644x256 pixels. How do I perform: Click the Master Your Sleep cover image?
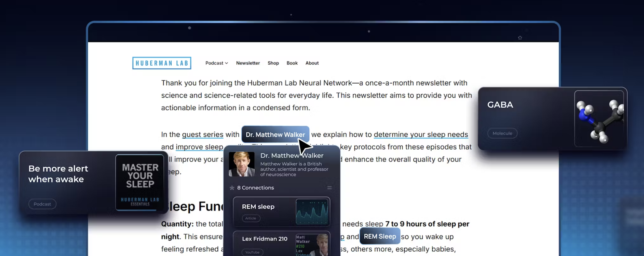(140, 182)
